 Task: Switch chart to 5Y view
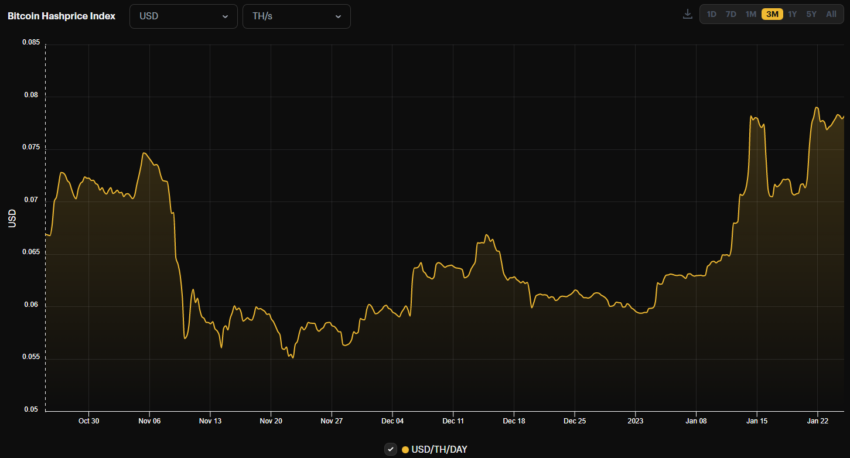click(x=811, y=14)
